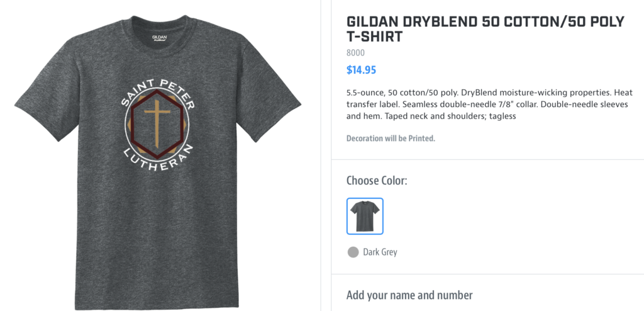Click the Choose Color heading

pyautogui.click(x=377, y=181)
